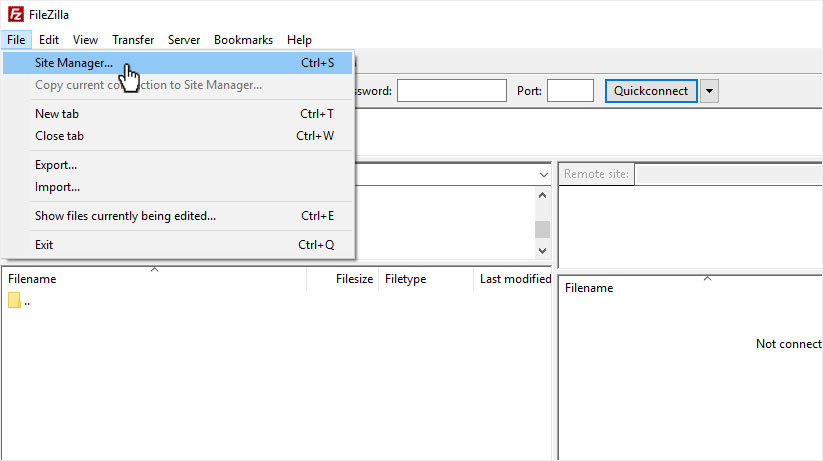823x461 pixels.
Task: Open the Server menu
Action: click(184, 40)
